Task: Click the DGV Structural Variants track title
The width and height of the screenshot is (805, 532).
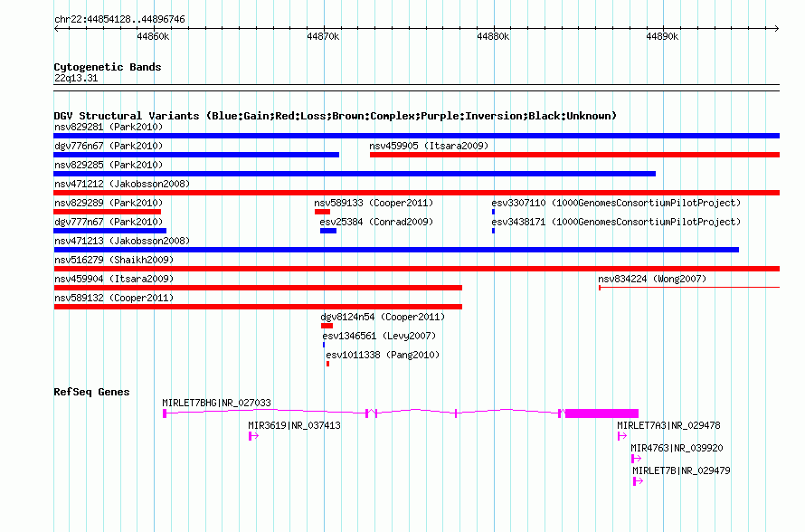Action: pos(336,116)
